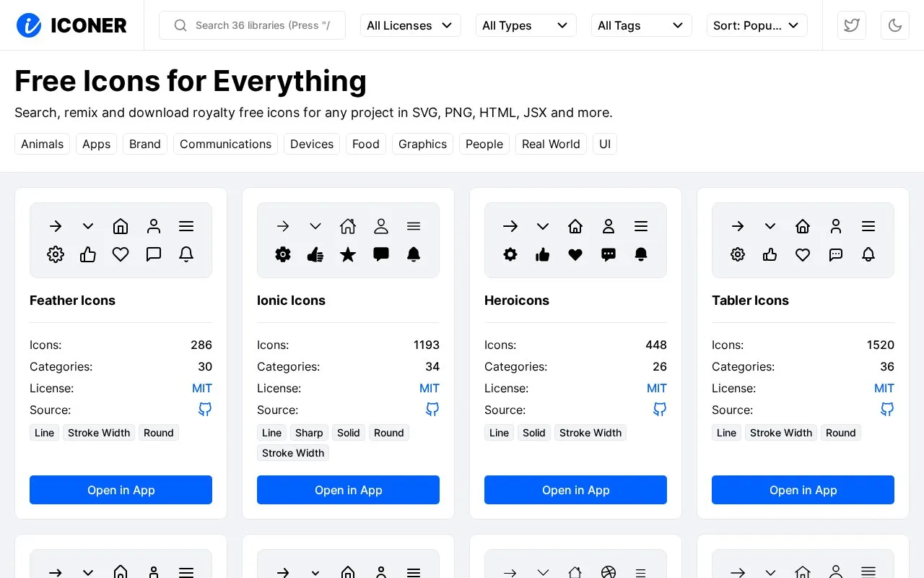Click the search magnifier icon
This screenshot has width=924, height=578.
[180, 25]
